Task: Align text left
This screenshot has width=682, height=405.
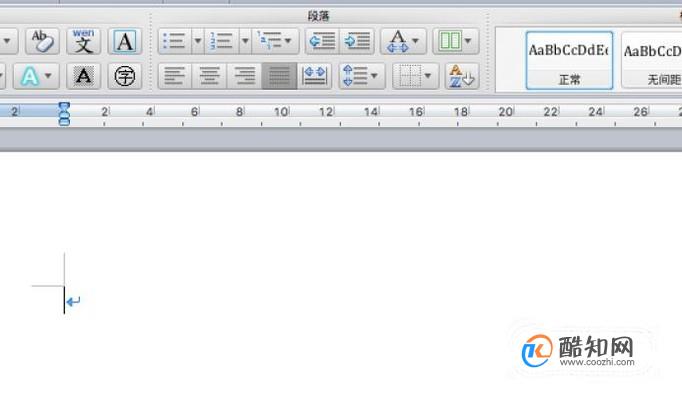Action: (175, 76)
